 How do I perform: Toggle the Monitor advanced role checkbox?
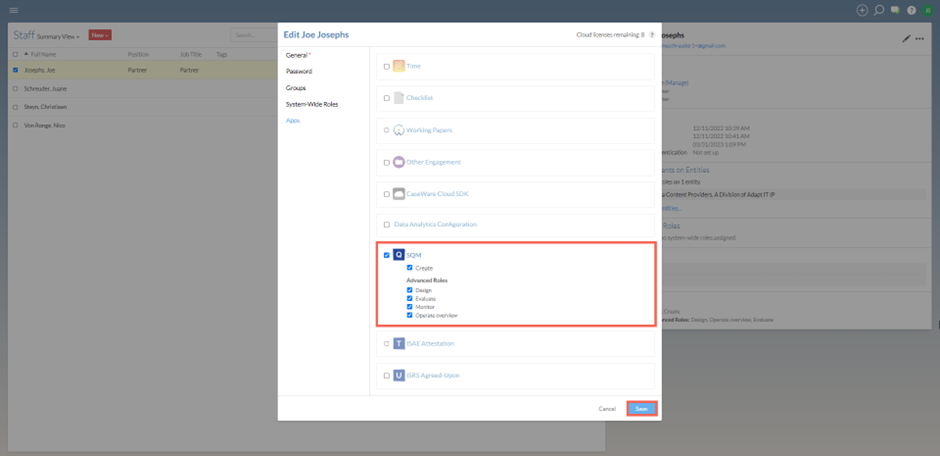410,307
